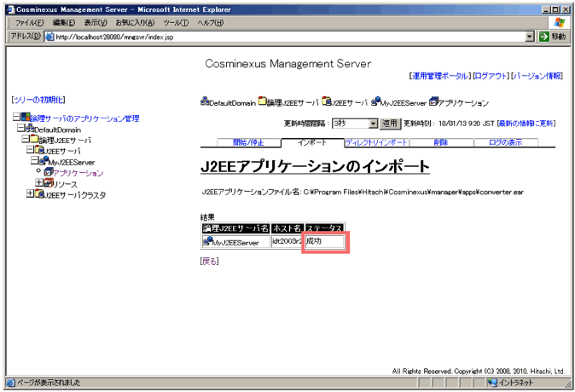Click the 戻る back link
The height and width of the screenshot is (392, 575).
coord(210,262)
